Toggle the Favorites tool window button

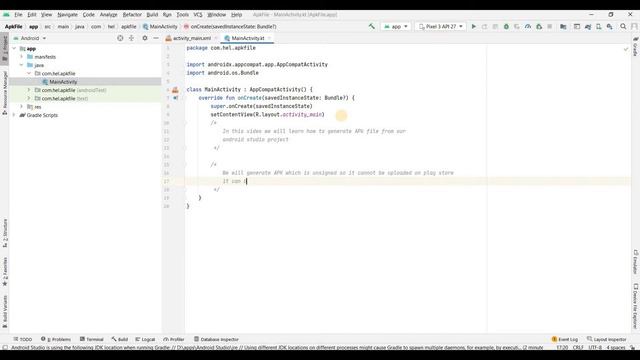click(4, 271)
